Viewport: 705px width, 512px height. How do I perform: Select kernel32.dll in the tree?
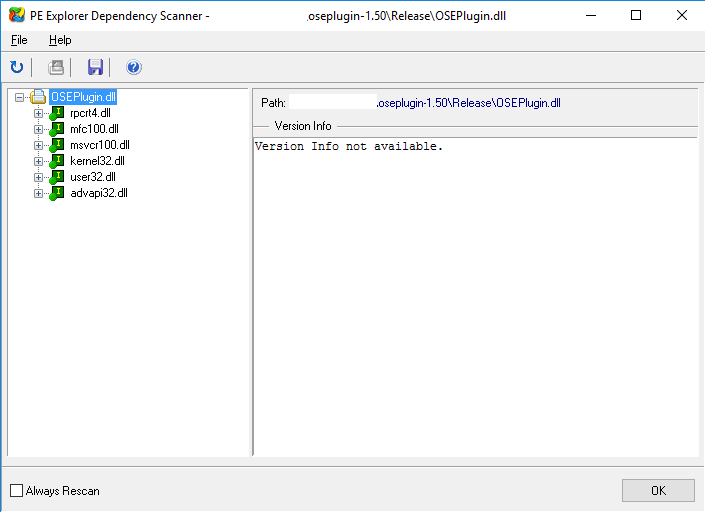98,161
